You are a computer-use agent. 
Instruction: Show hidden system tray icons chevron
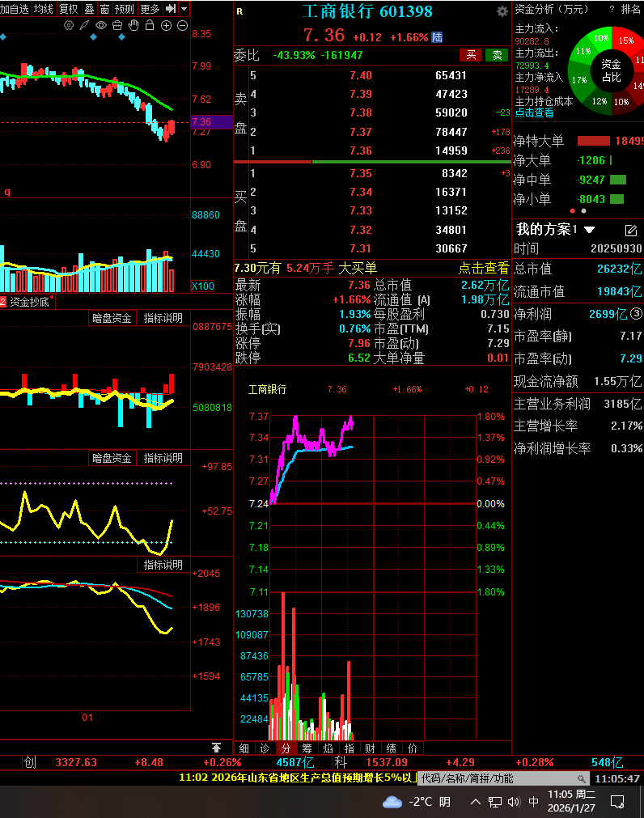point(476,802)
